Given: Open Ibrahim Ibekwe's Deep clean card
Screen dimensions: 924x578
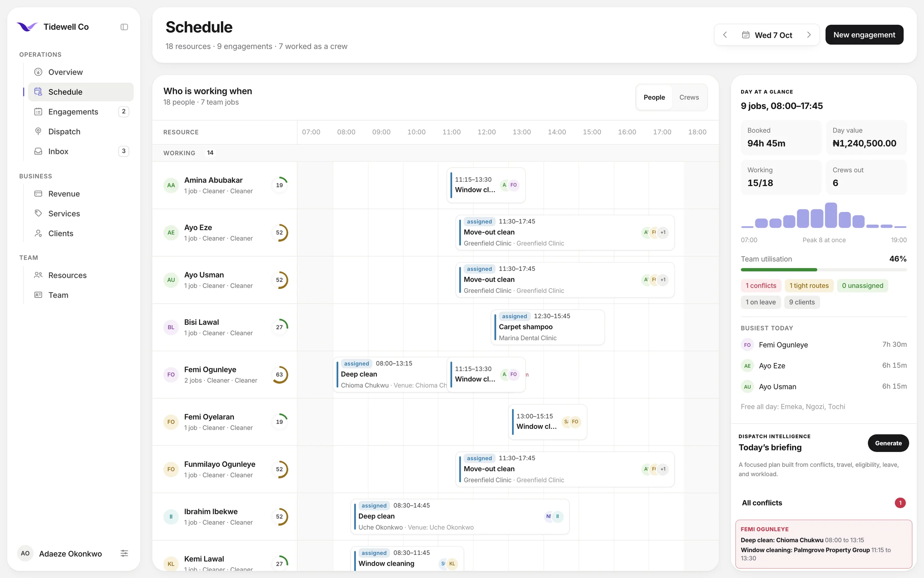Looking at the screenshot, I should 460,516.
